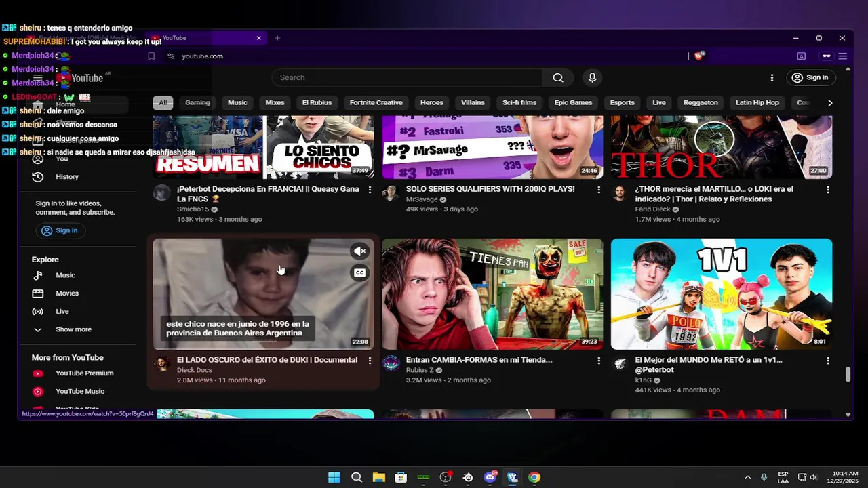Start voice search with the microphone icon
This screenshot has width=868, height=488.
point(593,77)
